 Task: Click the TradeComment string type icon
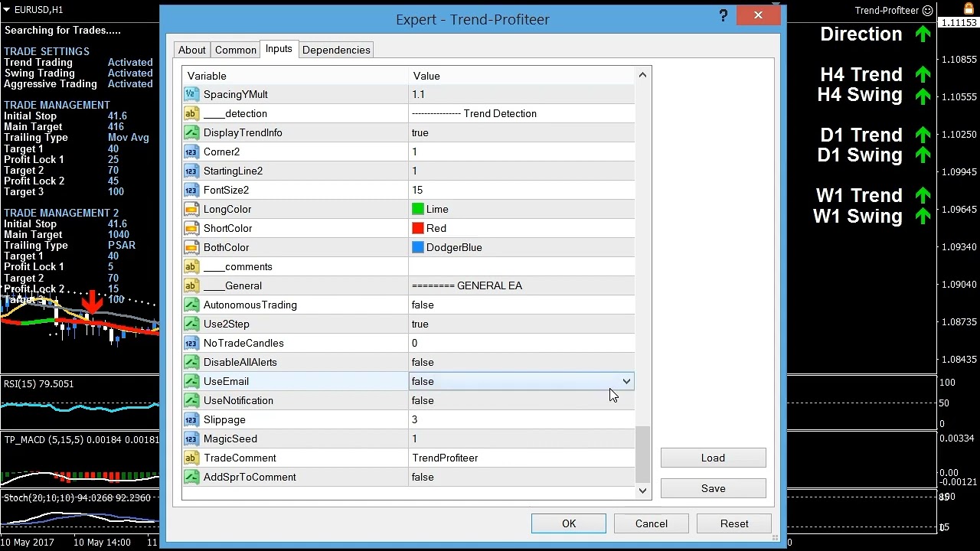[x=191, y=458]
